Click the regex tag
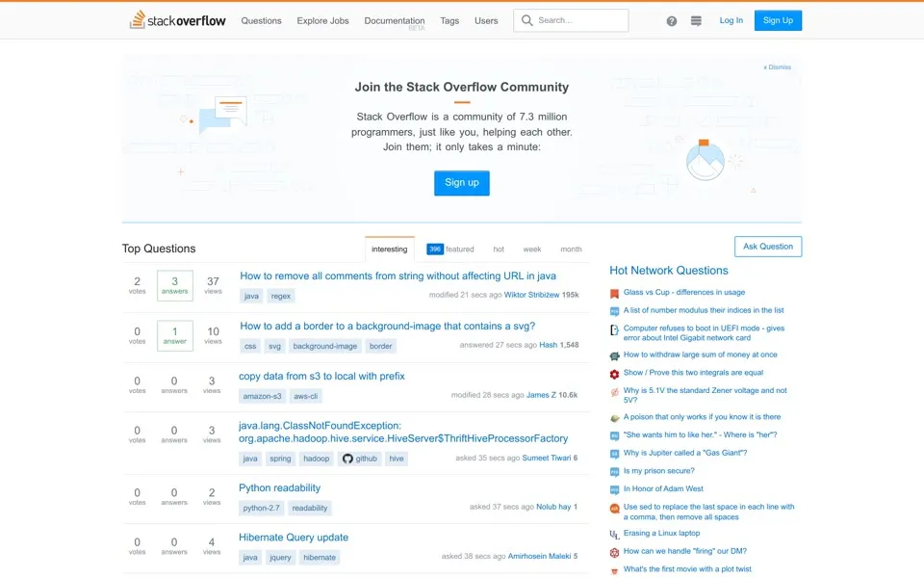This screenshot has width=924, height=578. (x=280, y=296)
